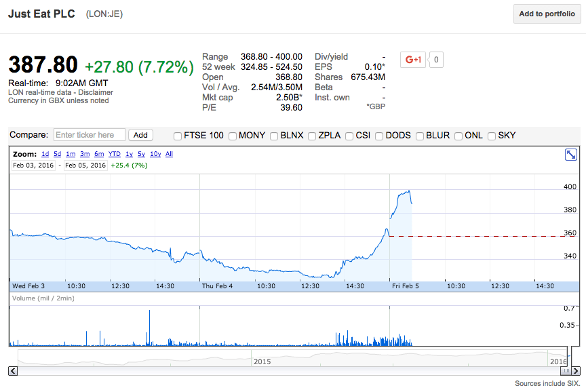This screenshot has height=392, width=586.
Task: Set chart zoom to 1d
Action: coord(45,154)
